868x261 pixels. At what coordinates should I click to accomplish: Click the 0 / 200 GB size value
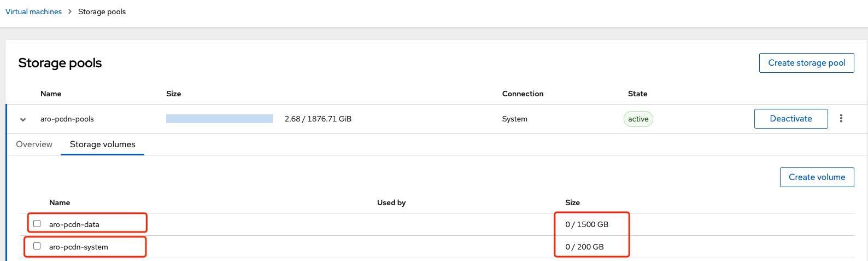pyautogui.click(x=584, y=247)
